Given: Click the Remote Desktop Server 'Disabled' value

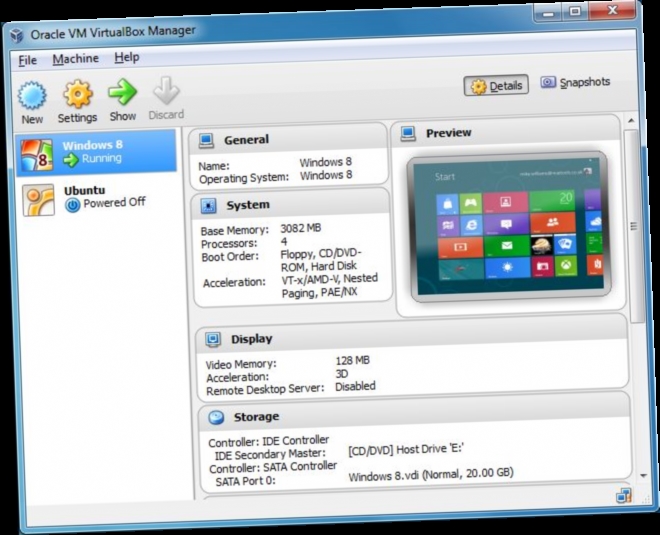Looking at the screenshot, I should click(355, 386).
